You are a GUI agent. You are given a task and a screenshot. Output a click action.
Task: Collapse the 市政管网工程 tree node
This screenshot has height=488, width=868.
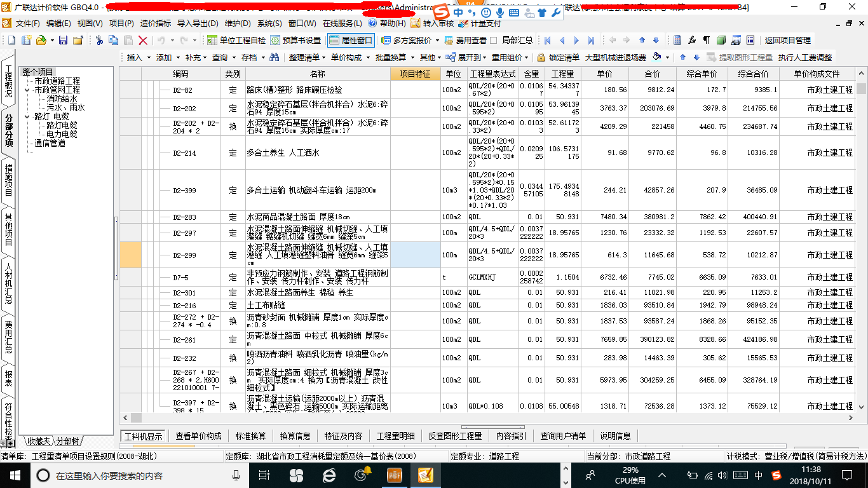coord(27,90)
